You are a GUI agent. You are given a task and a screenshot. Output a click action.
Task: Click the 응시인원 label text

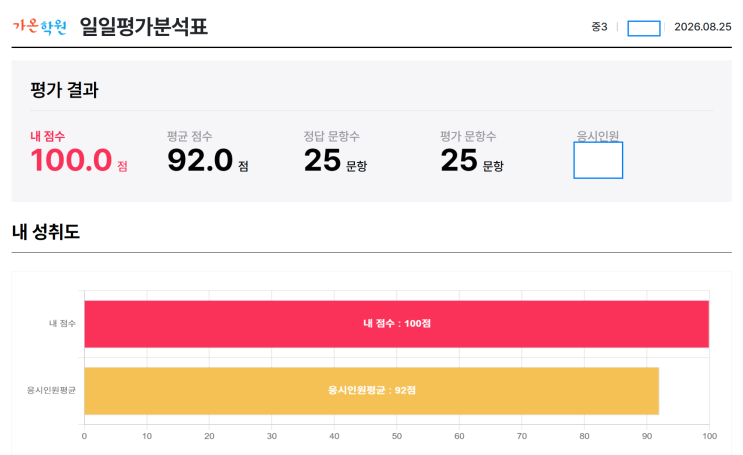click(x=598, y=136)
